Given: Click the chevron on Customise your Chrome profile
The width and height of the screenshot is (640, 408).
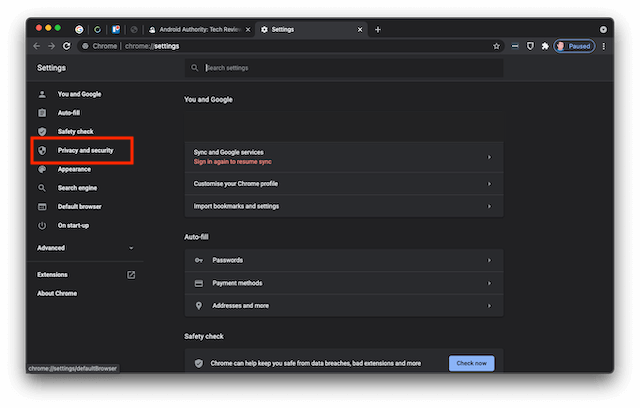Looking at the screenshot, I should coord(489,184).
